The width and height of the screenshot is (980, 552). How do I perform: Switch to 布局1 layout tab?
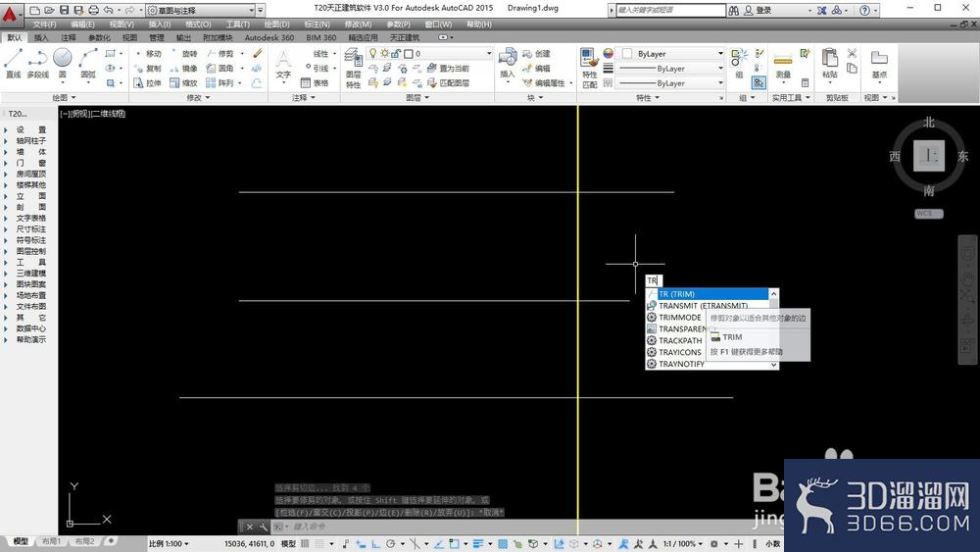51,541
